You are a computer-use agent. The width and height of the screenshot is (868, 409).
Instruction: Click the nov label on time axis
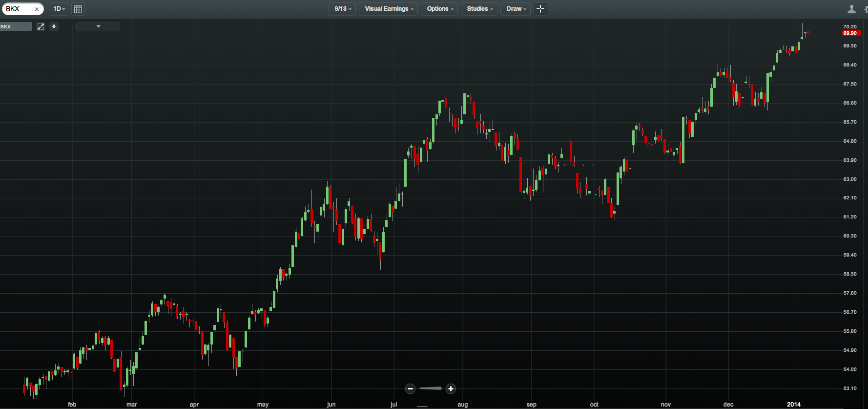click(x=666, y=405)
